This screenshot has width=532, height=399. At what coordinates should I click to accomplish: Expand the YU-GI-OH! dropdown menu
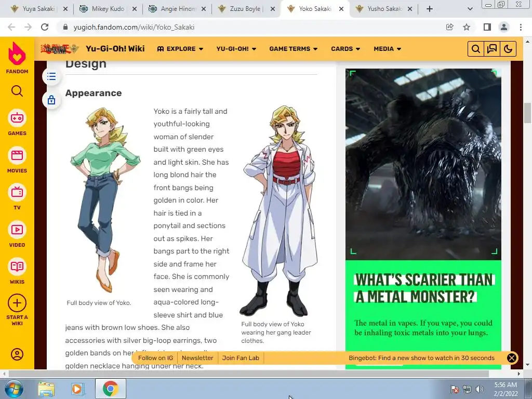click(x=236, y=49)
